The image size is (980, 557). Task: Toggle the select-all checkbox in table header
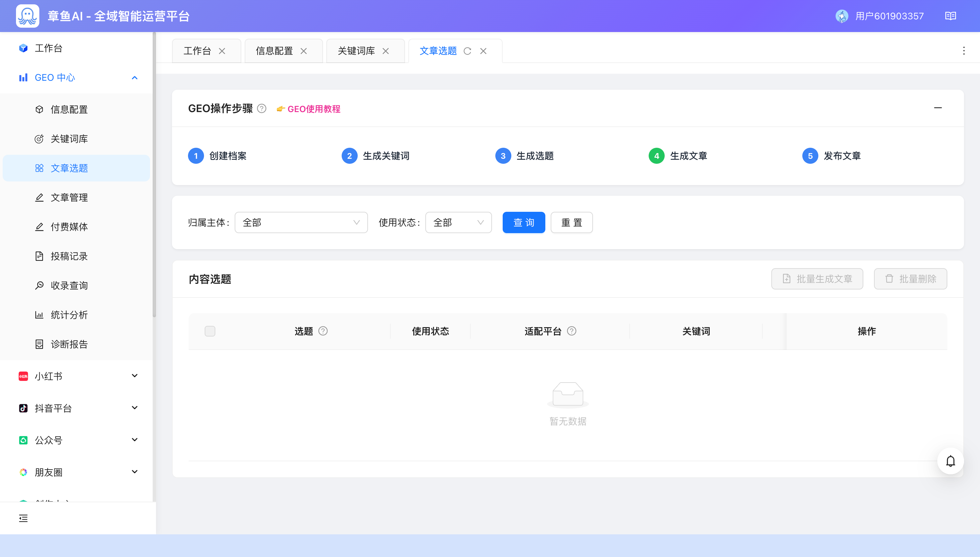tap(210, 331)
